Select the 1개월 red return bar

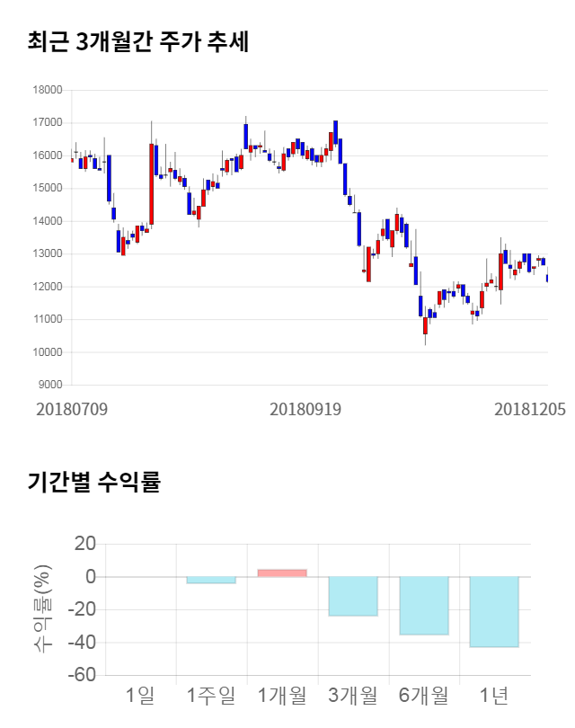pyautogui.click(x=282, y=573)
